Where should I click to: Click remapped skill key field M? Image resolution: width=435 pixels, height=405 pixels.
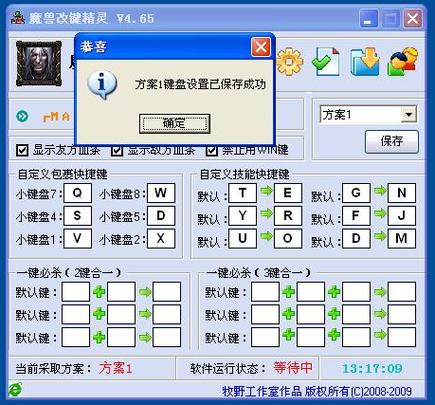pos(402,238)
